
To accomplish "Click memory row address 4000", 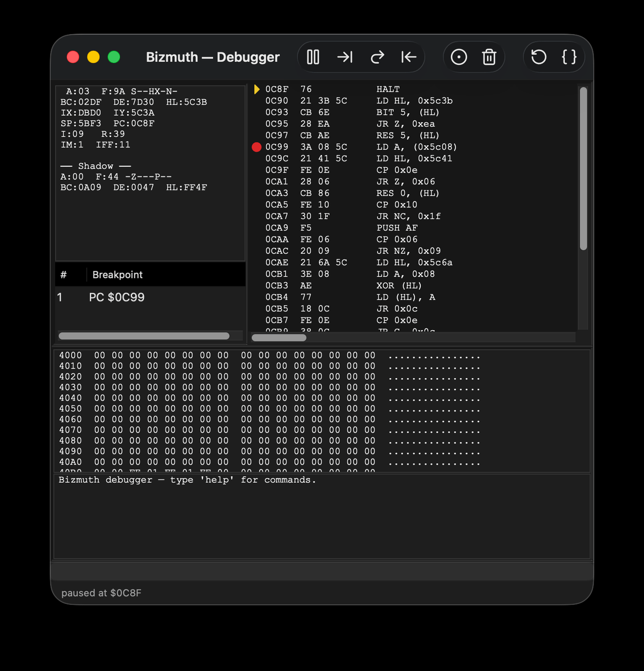I will tap(70, 355).
